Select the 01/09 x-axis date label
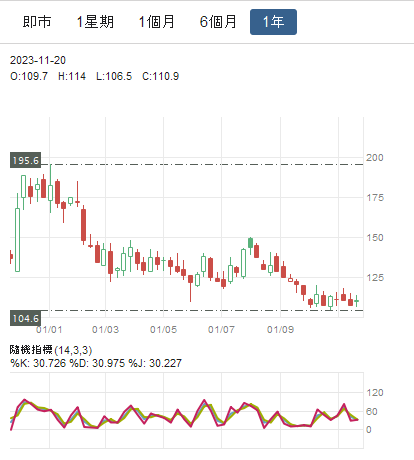The width and height of the screenshot is (414, 460). [280, 330]
